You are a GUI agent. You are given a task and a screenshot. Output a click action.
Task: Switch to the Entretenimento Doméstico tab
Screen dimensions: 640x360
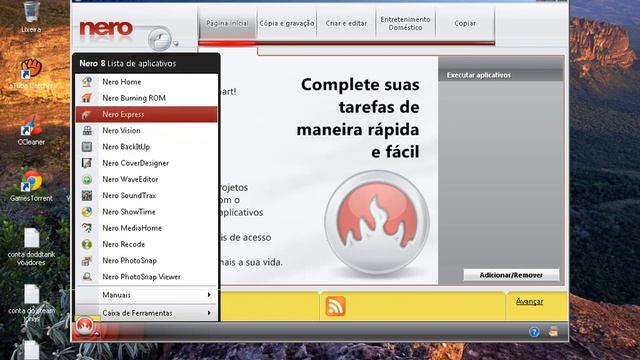[x=405, y=23]
